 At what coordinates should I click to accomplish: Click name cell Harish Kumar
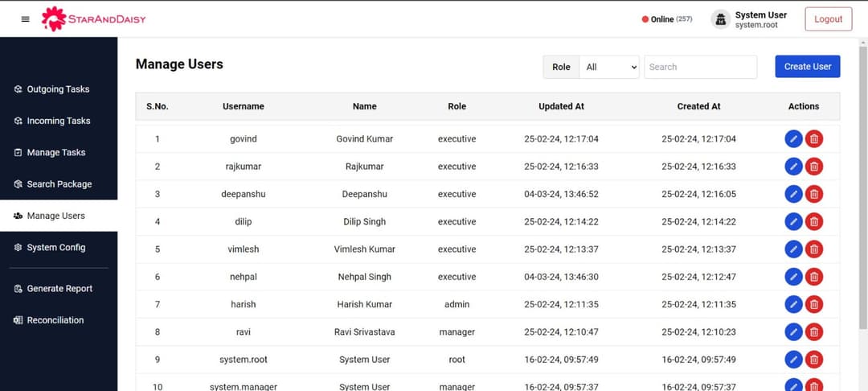pos(364,304)
